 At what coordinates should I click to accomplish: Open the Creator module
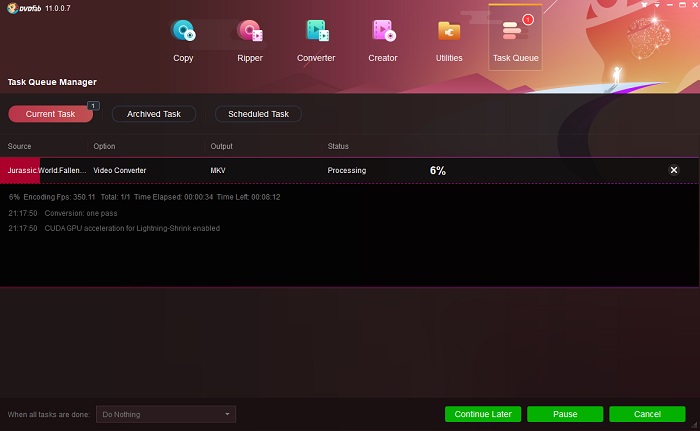[x=383, y=40]
